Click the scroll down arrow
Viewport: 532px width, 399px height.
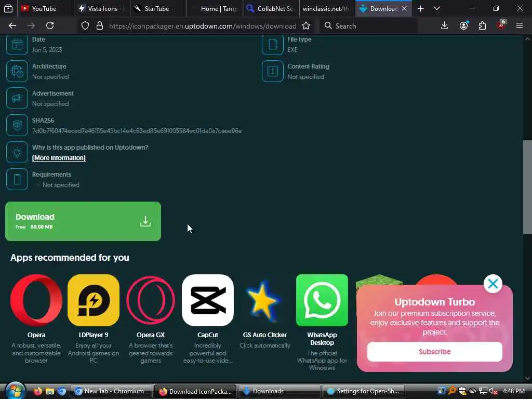(527, 378)
